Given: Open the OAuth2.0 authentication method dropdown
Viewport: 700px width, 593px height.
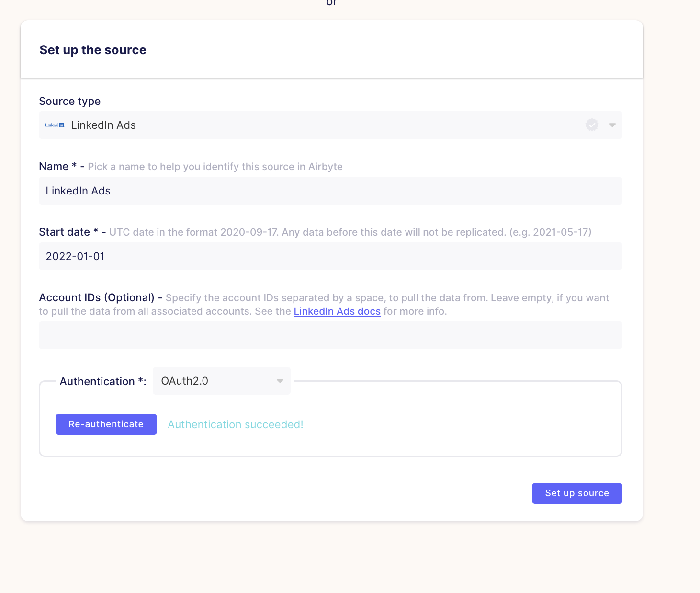Looking at the screenshot, I should 221,381.
